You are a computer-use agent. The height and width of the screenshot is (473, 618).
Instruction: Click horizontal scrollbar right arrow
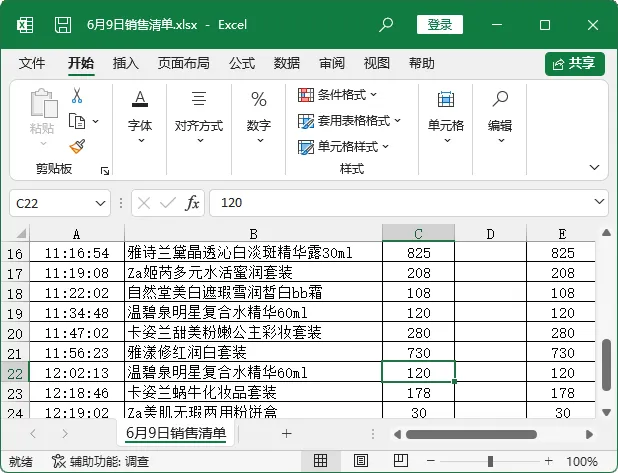point(589,434)
